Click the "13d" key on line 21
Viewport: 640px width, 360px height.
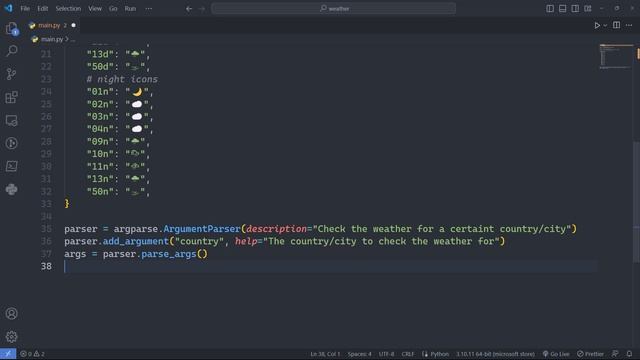pos(100,54)
